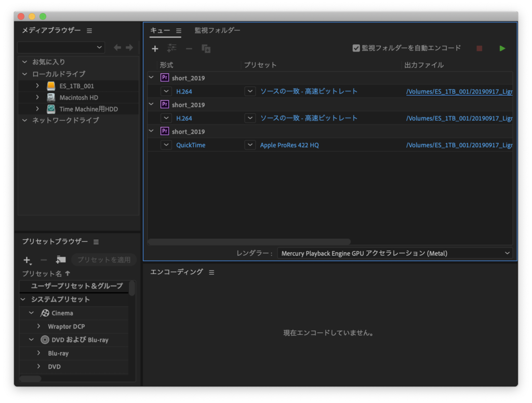This screenshot has width=532, height=403.
Task: Click the red stop encoding icon
Action: coord(478,48)
